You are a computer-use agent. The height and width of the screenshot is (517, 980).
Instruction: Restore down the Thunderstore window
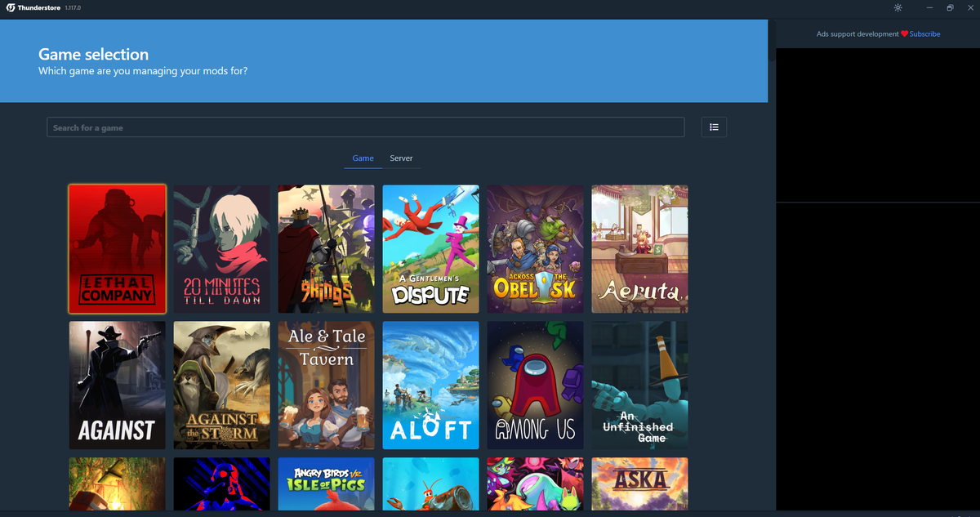950,7
